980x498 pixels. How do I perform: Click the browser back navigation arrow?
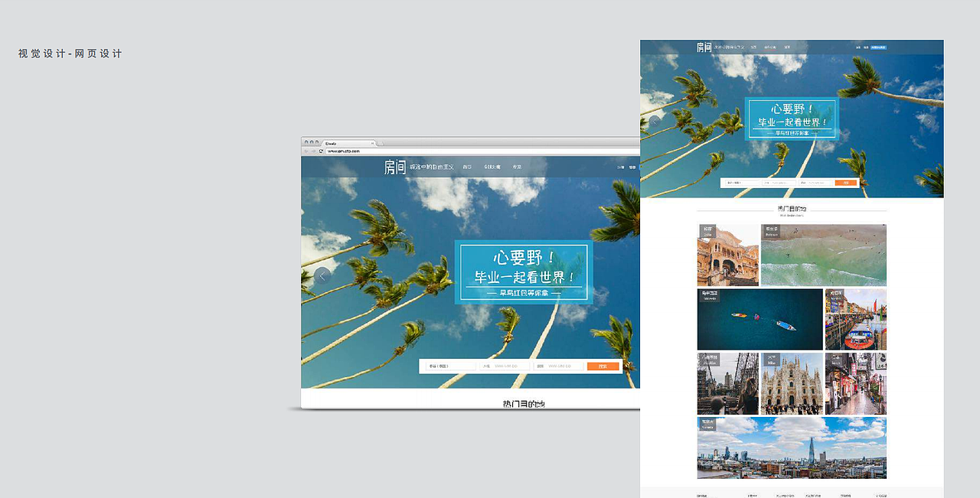pos(307,150)
